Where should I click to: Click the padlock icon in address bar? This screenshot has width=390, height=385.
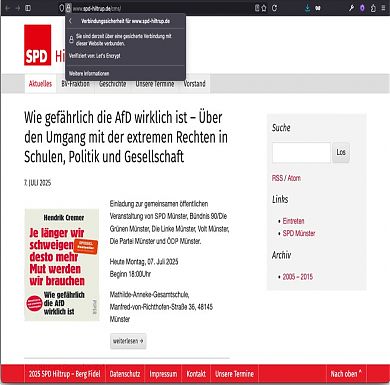click(68, 8)
